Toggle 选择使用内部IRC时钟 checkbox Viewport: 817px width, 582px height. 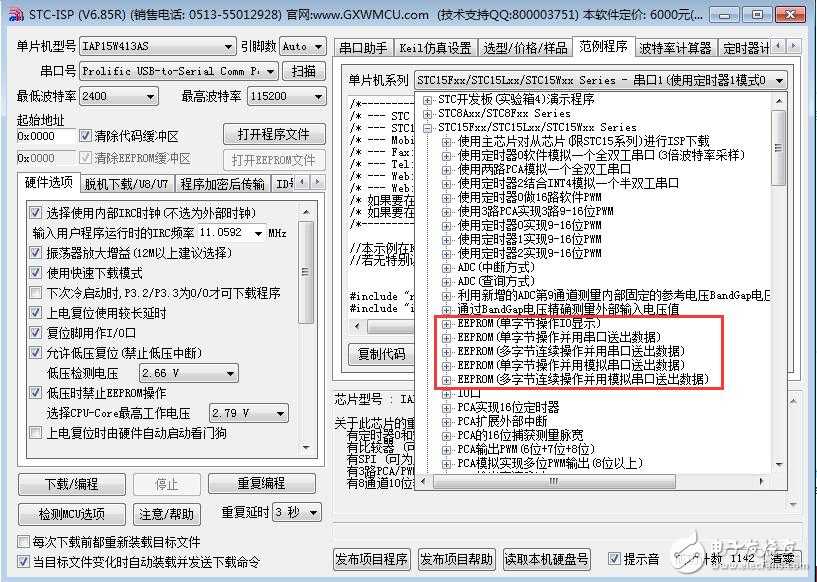(x=35, y=213)
